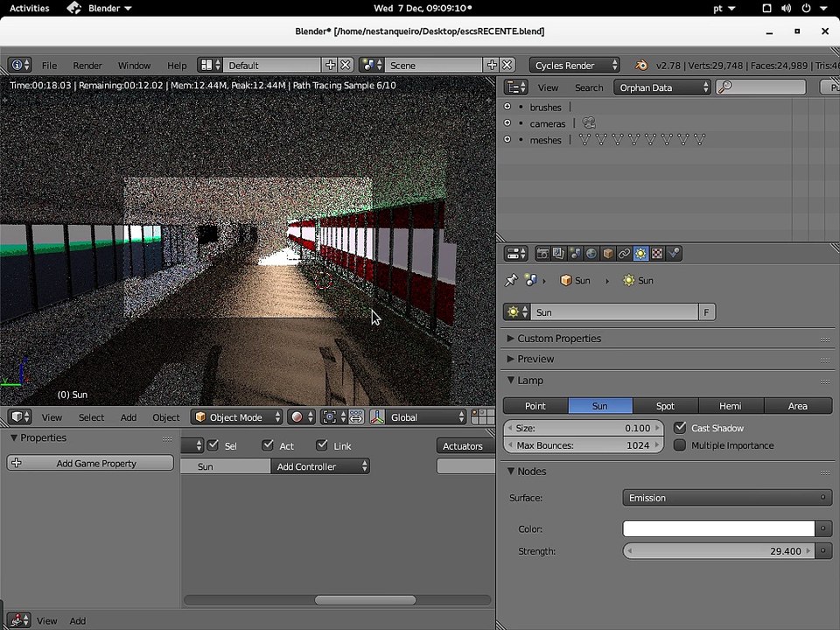
Task: Open the Orphan Data display mode dropdown
Action: click(x=662, y=87)
